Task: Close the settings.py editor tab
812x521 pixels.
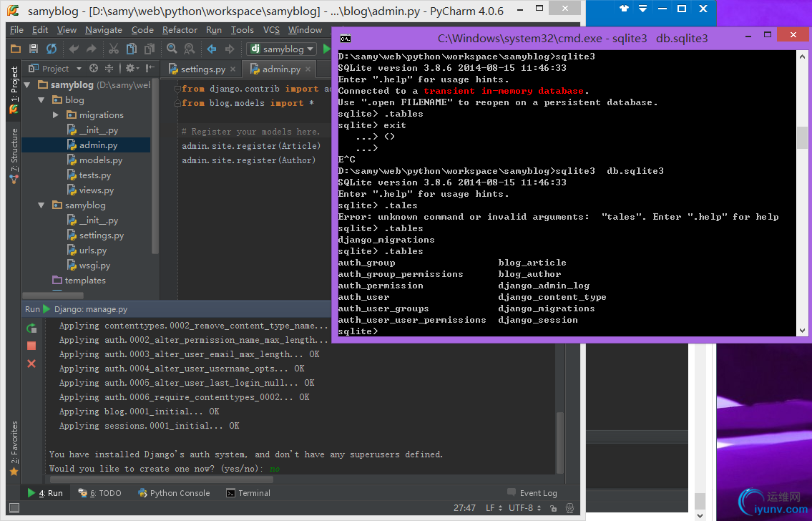Action: click(x=233, y=69)
